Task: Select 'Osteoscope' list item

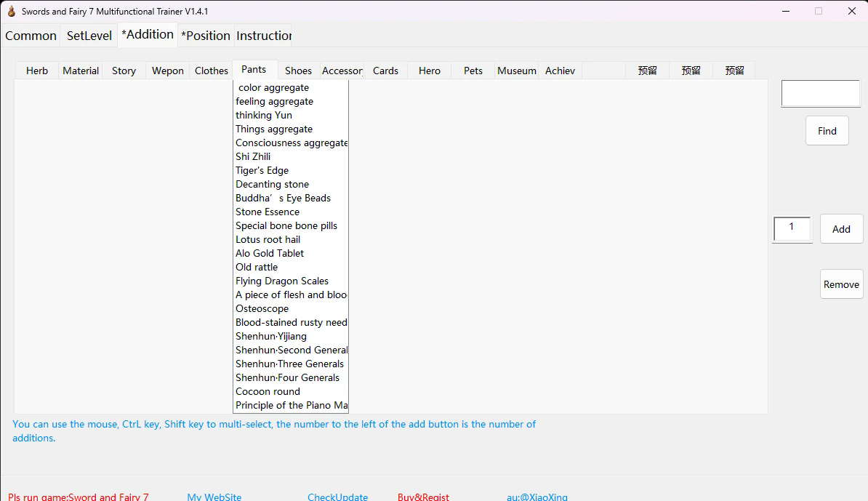Action: coord(291,309)
